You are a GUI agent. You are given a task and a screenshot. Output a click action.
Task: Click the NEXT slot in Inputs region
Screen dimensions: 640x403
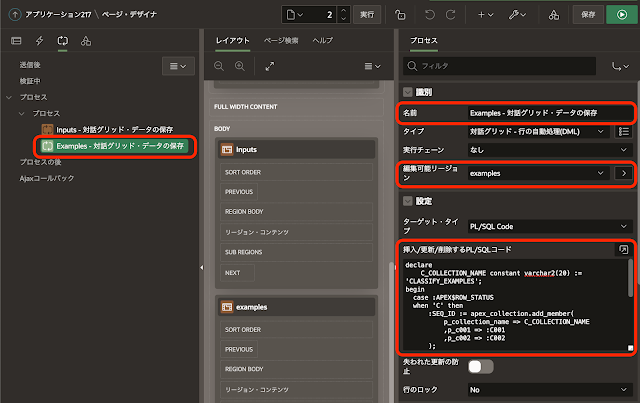(x=237, y=273)
